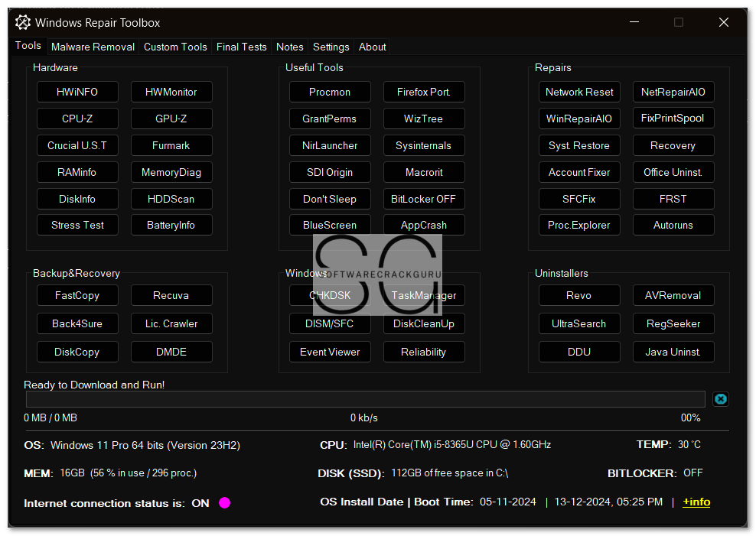Run DDU

pyautogui.click(x=579, y=352)
